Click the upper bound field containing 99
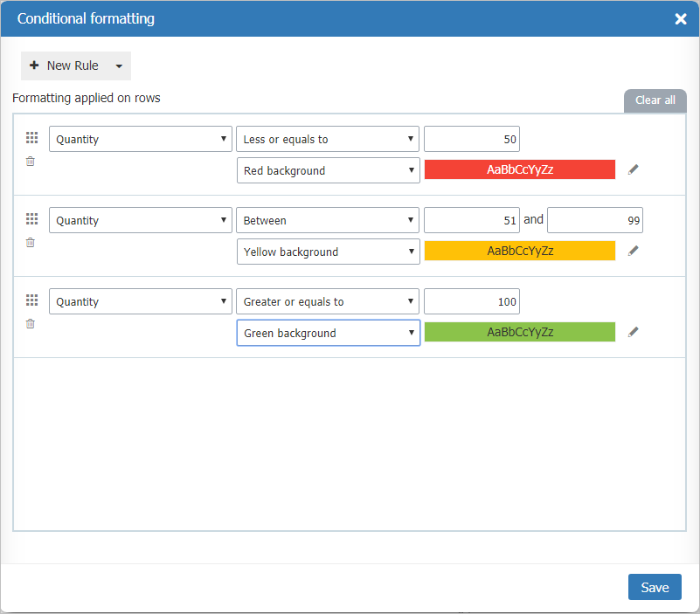700x614 pixels. [x=595, y=221]
